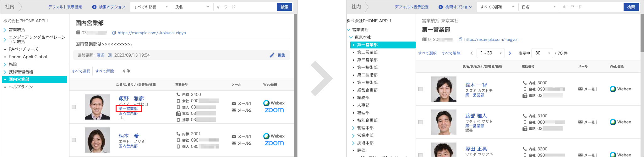Launch Zoom for 飯野 雅彦
The width and height of the screenshot is (644, 157).
(x=274, y=110)
